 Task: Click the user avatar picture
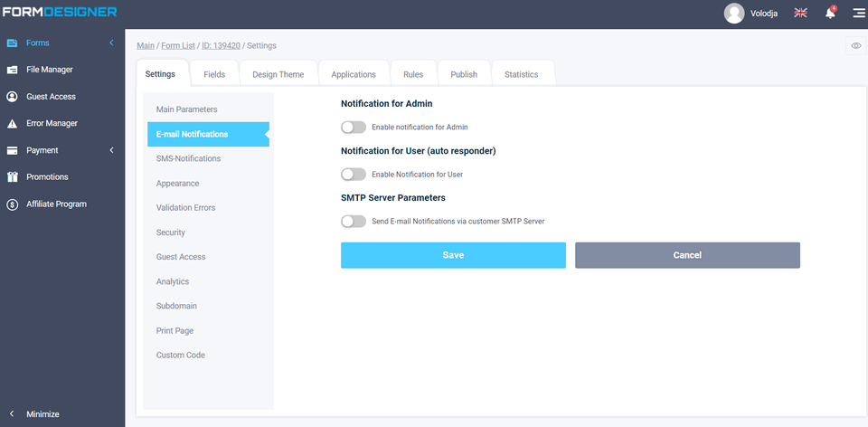(734, 14)
